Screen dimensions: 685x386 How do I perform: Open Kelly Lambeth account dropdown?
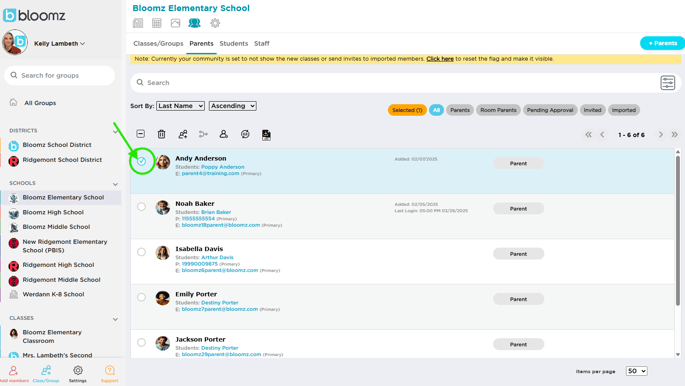(59, 44)
